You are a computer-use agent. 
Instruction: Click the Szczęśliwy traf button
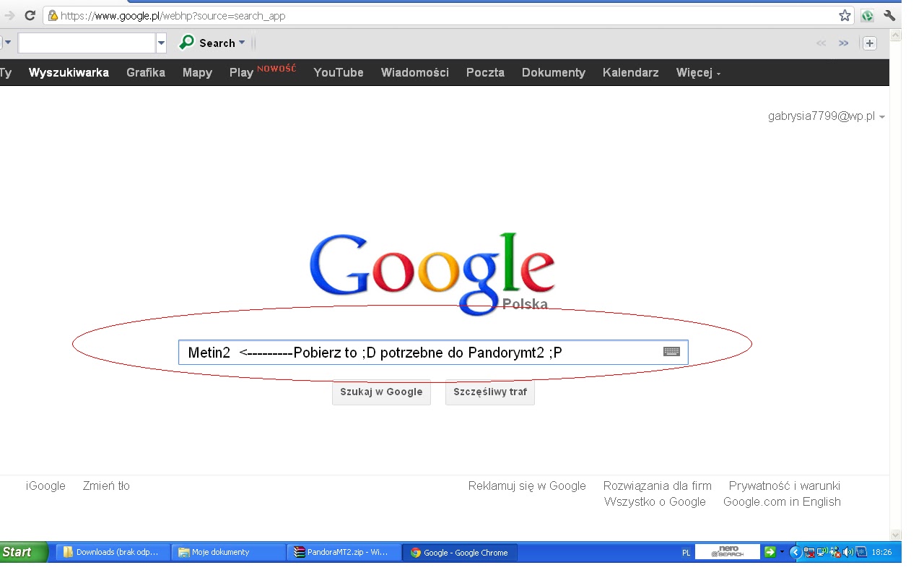(x=490, y=392)
